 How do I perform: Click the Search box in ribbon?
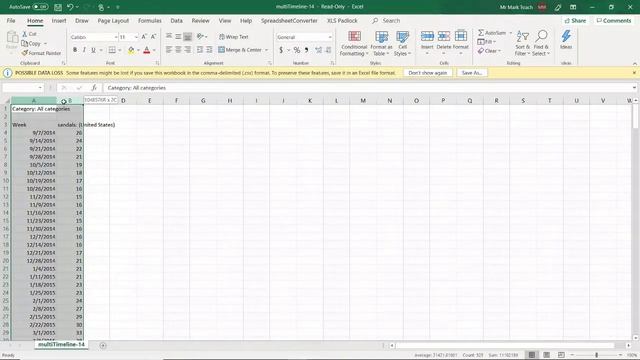[386, 20]
